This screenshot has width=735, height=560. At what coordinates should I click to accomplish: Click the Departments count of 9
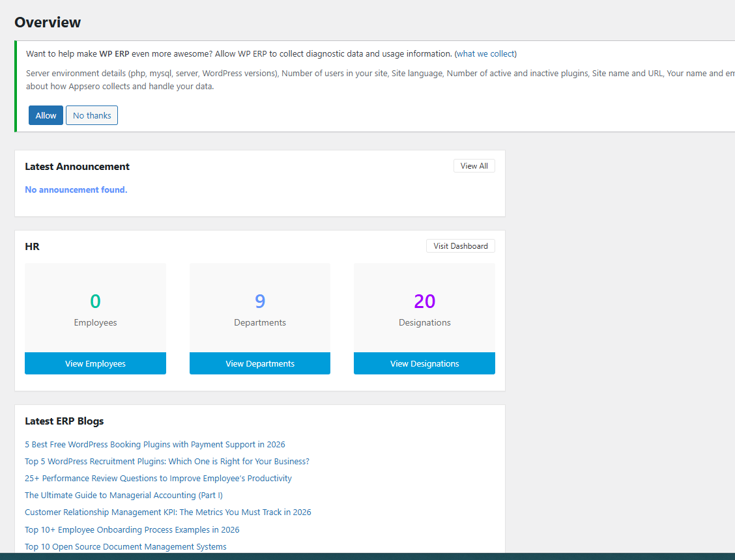tap(260, 301)
